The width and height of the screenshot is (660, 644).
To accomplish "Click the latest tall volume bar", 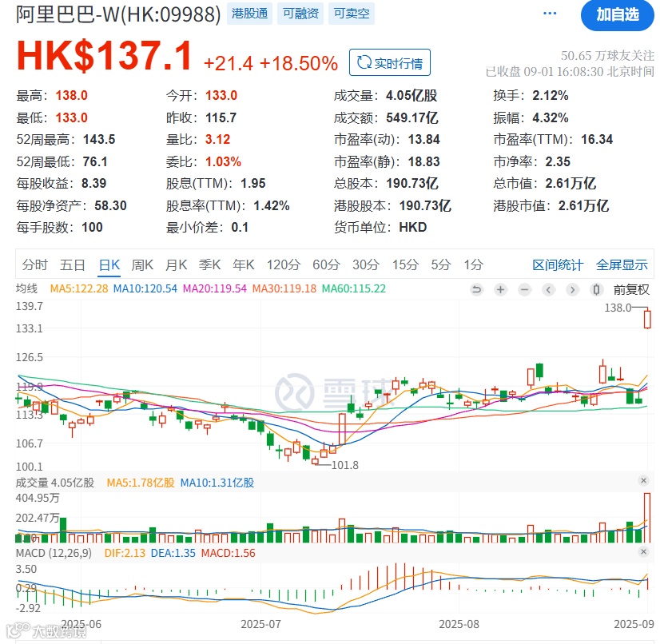I will point(647,518).
